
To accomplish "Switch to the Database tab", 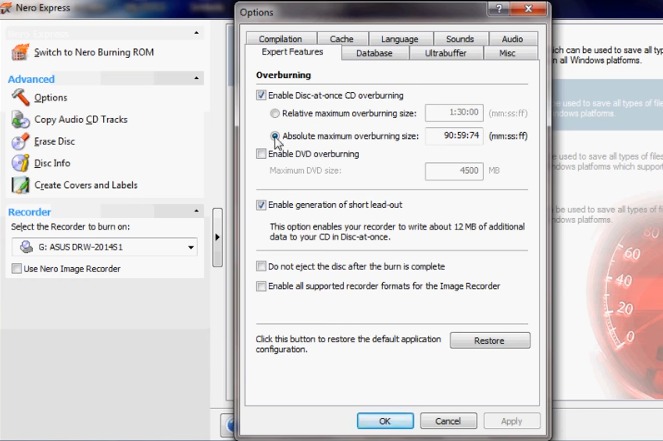I will click(x=375, y=53).
